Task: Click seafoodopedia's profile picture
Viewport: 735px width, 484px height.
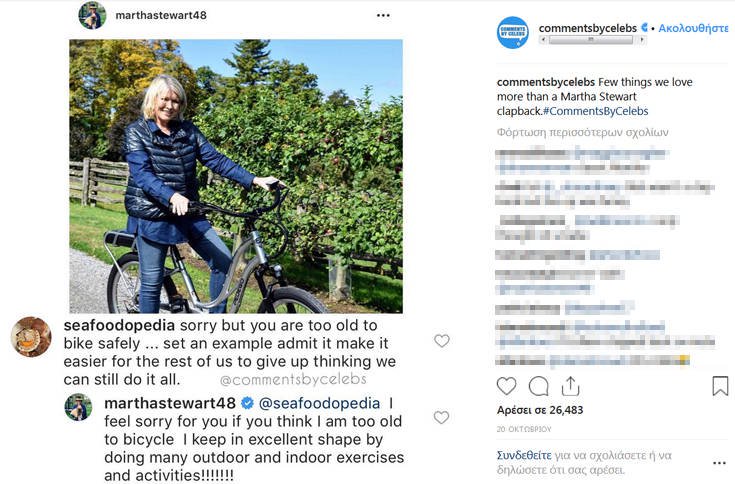Action: pos(31,337)
